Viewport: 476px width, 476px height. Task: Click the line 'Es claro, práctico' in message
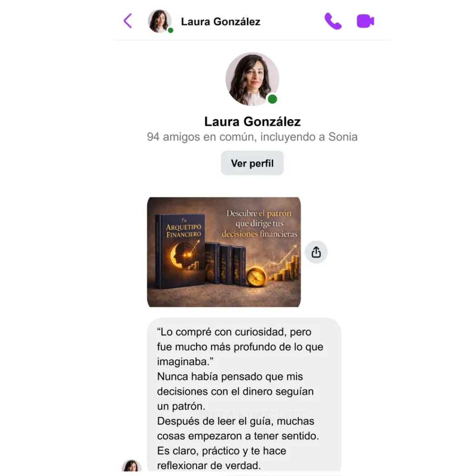[222, 451]
